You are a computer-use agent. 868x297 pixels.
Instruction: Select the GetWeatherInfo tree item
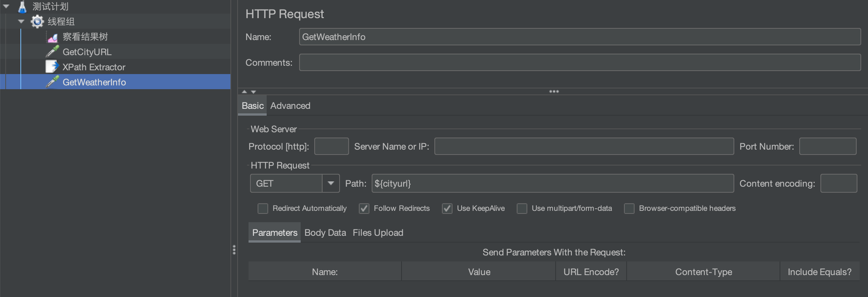coord(94,82)
